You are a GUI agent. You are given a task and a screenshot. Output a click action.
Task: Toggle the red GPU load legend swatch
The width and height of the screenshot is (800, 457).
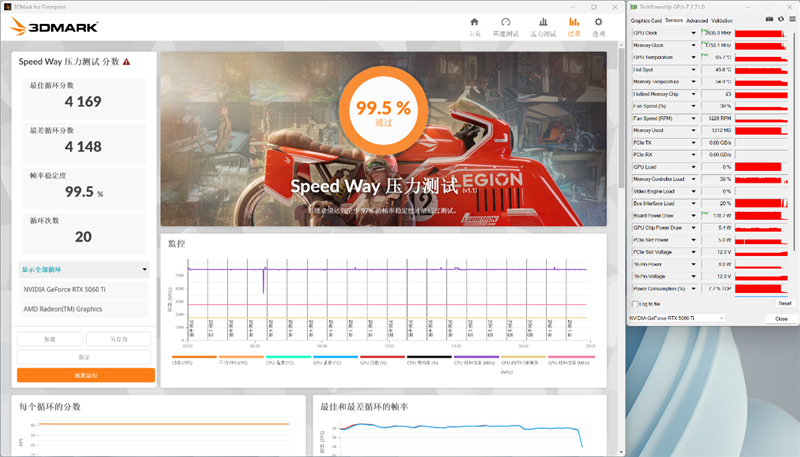point(382,357)
